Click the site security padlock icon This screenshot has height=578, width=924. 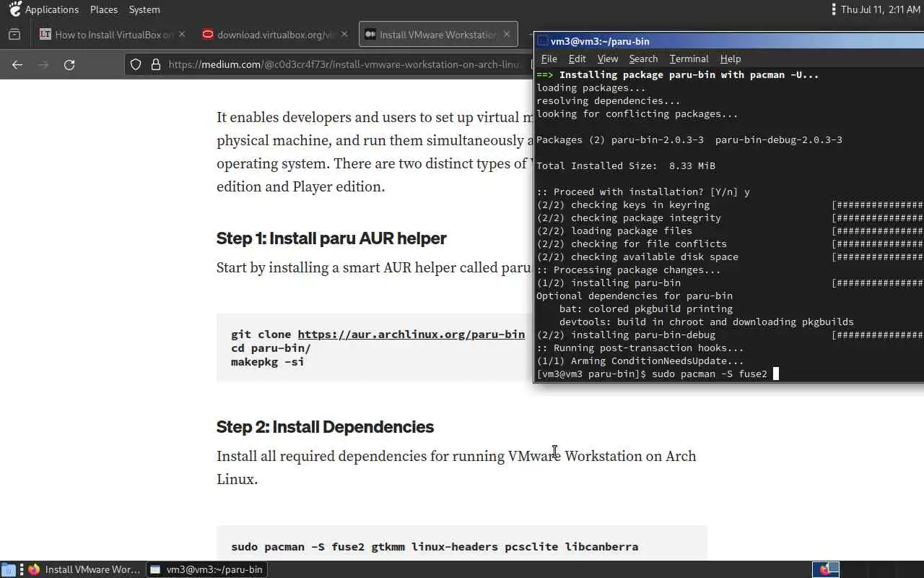point(155,64)
